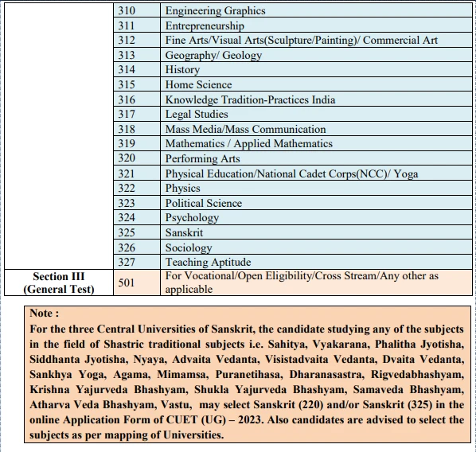The height and width of the screenshot is (452, 476).
Task: Select 'Home Science' subject text
Action: 198,84
